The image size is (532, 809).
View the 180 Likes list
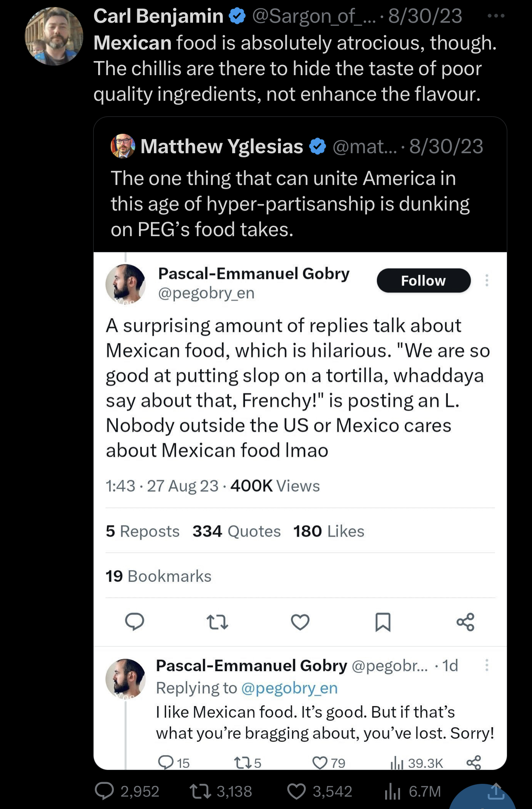coord(329,531)
